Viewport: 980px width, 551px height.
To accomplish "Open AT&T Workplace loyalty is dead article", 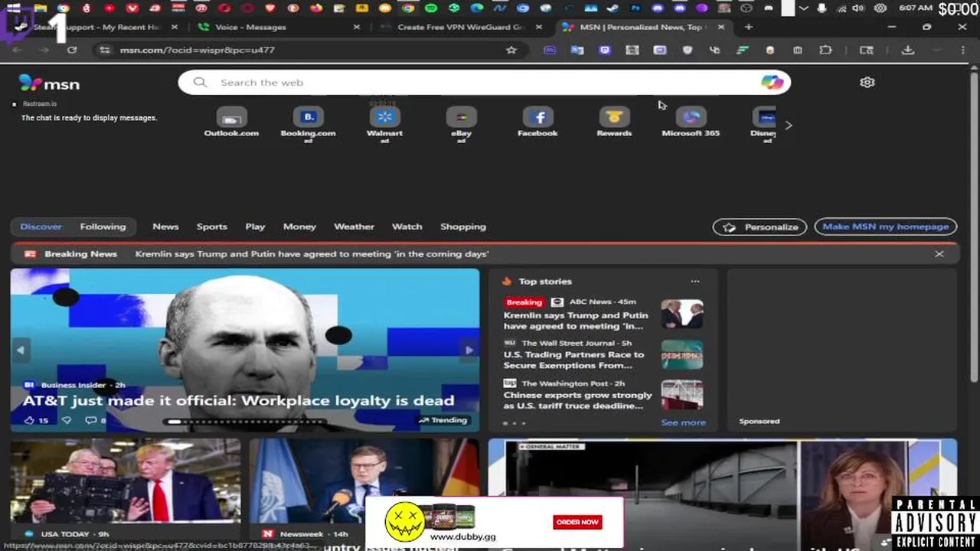I will pyautogui.click(x=238, y=400).
